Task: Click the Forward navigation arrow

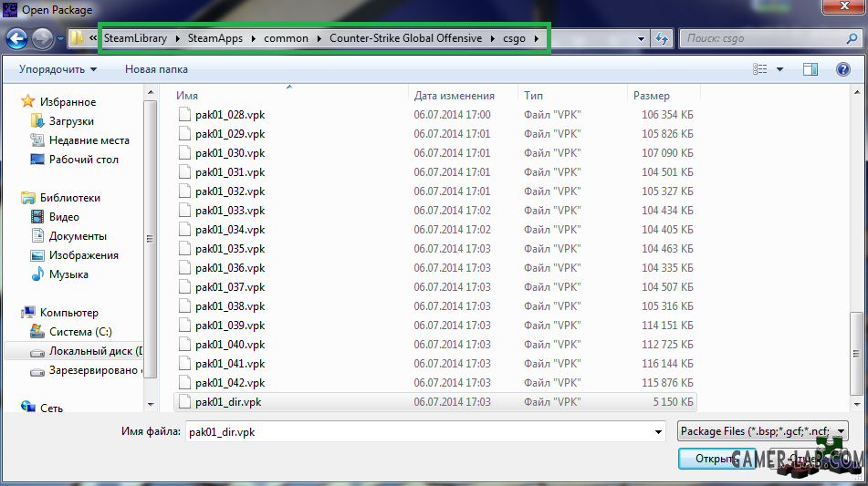Action: pyautogui.click(x=42, y=38)
